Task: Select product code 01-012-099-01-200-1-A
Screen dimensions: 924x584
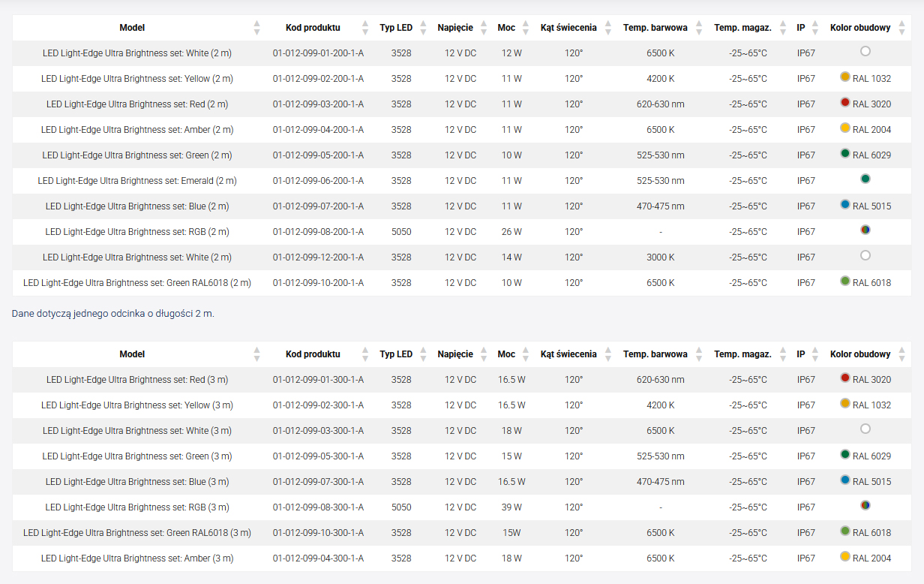Action: [318, 53]
